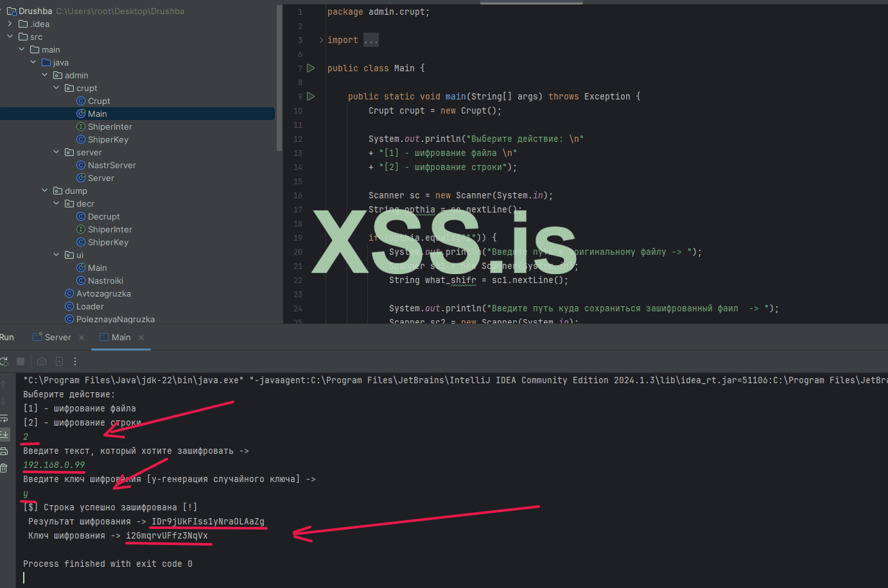Click the encryption key i2GmqrvUFfz3NqVx
This screenshot has height=588, width=888.
[167, 535]
